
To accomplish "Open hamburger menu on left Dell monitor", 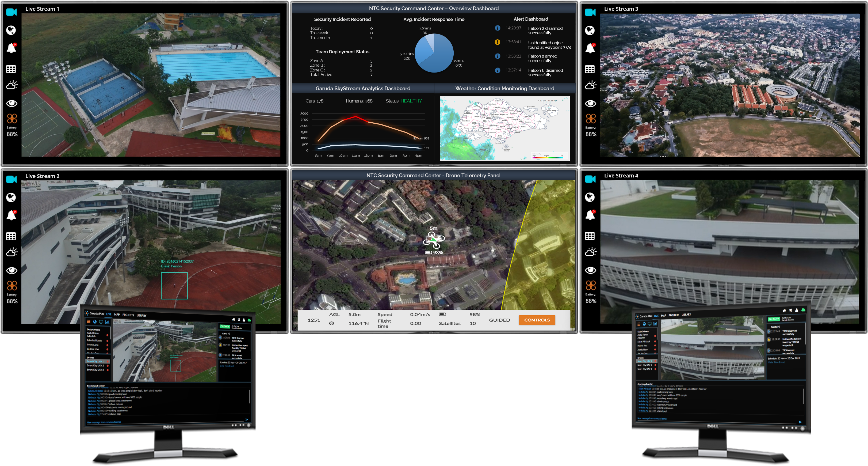I will click(89, 322).
